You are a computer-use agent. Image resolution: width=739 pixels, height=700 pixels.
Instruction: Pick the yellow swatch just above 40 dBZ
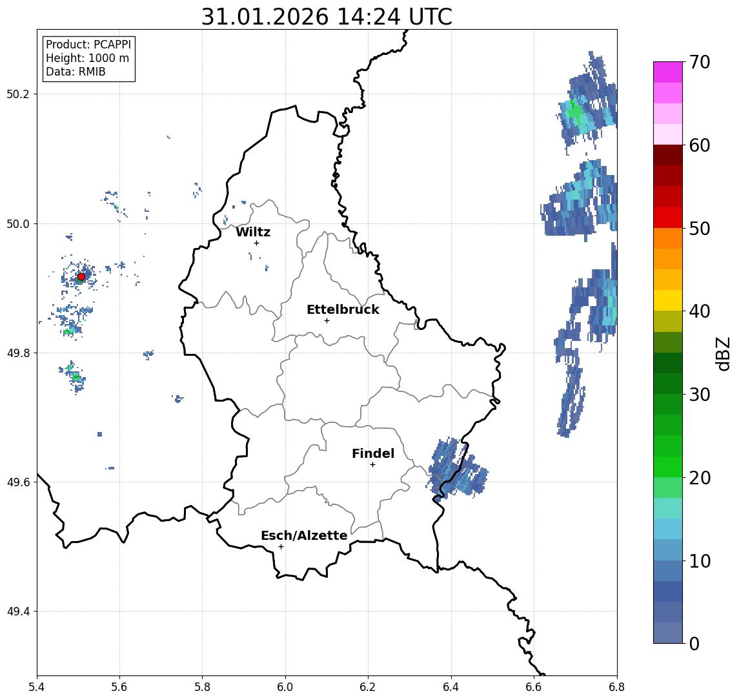click(668, 300)
